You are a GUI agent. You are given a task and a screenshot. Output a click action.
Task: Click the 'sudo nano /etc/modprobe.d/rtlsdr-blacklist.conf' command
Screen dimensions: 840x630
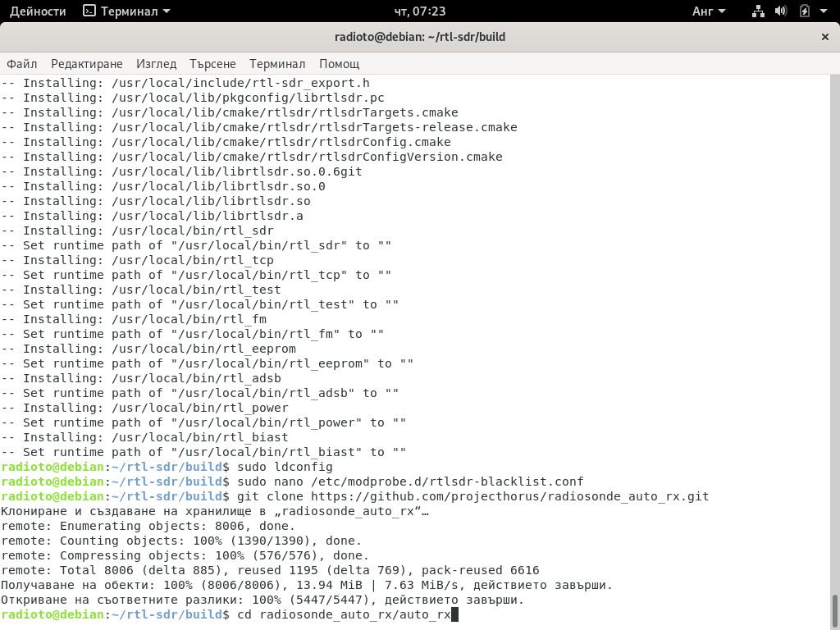[410, 482]
